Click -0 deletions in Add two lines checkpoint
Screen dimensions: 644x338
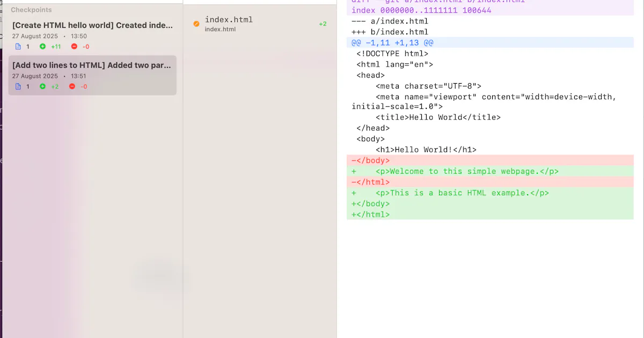click(x=84, y=86)
